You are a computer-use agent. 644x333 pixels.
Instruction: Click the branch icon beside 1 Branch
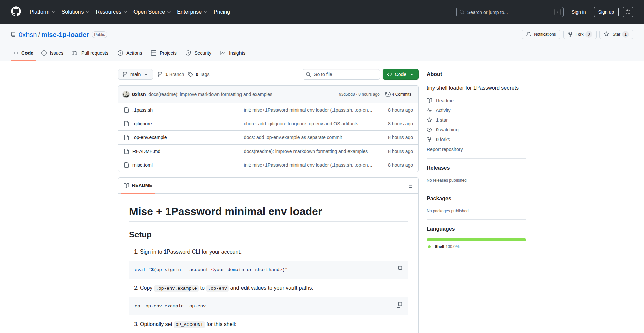pyautogui.click(x=160, y=74)
